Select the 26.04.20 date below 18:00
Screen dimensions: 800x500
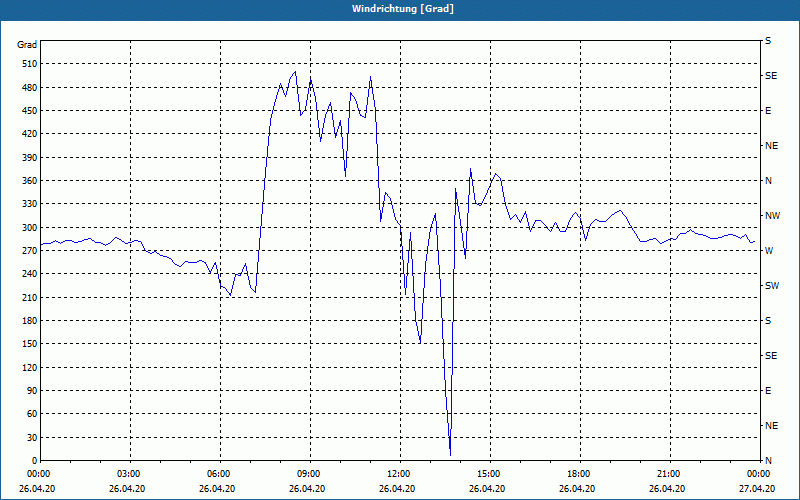tap(577, 489)
